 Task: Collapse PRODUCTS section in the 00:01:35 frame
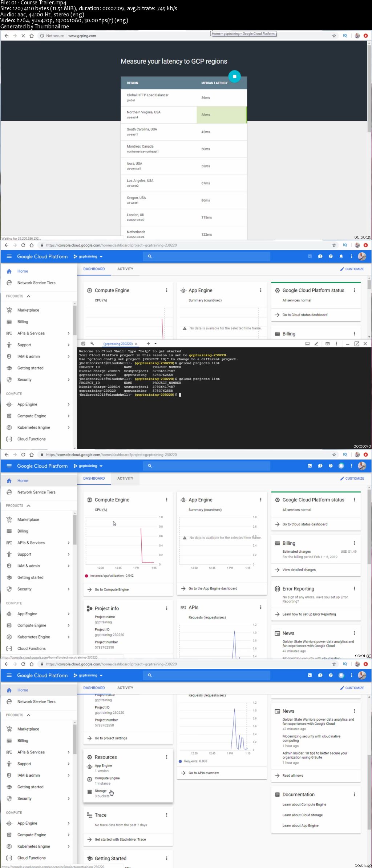tap(28, 505)
